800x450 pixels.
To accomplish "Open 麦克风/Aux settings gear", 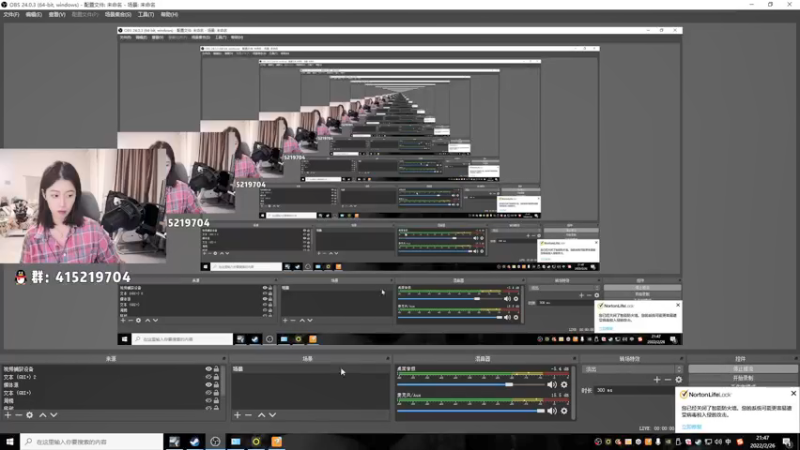I will 564,411.
